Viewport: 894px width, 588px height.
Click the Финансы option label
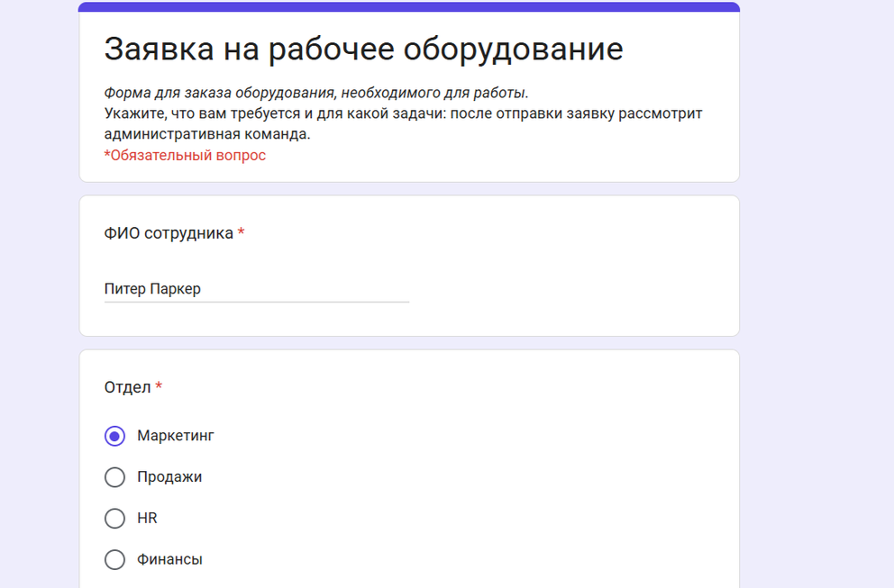pyautogui.click(x=170, y=559)
